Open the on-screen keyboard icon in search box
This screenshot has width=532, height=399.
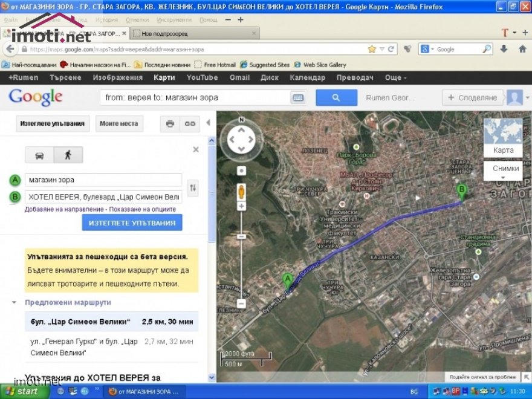[298, 98]
